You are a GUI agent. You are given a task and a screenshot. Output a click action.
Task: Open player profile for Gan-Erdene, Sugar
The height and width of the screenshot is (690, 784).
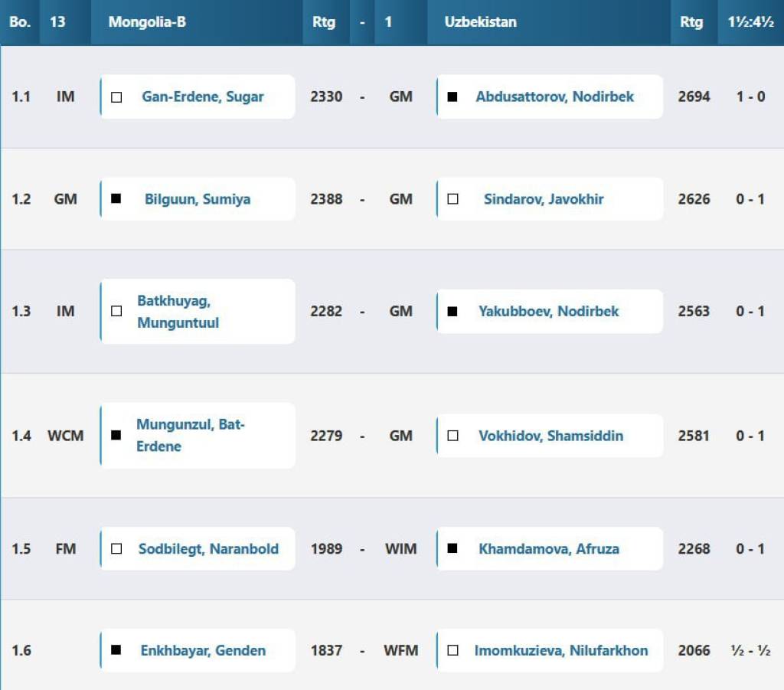pyautogui.click(x=203, y=97)
